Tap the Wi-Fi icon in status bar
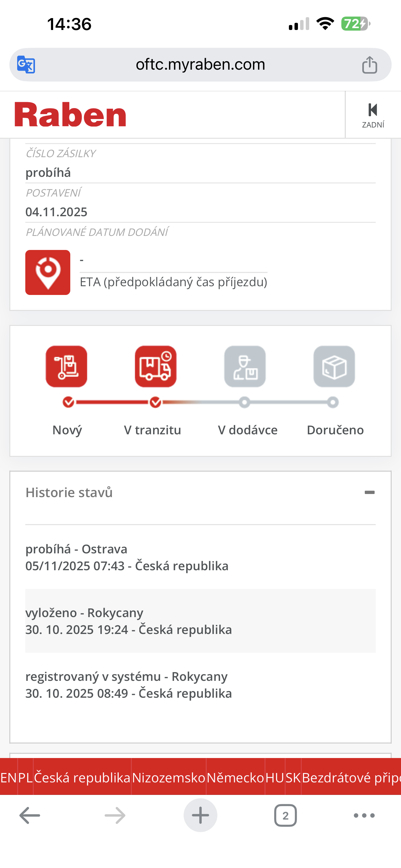Viewport: 401px width, 868px height. [x=325, y=23]
